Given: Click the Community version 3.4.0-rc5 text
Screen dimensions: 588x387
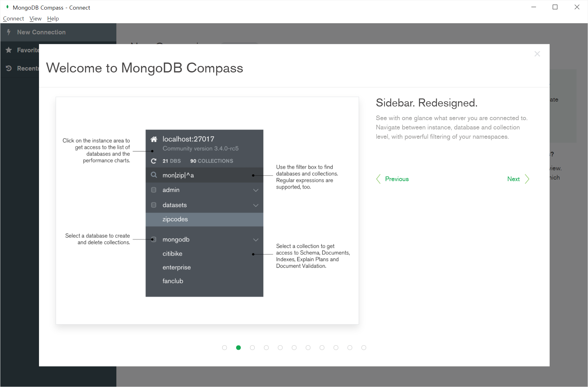Looking at the screenshot, I should point(201,149).
